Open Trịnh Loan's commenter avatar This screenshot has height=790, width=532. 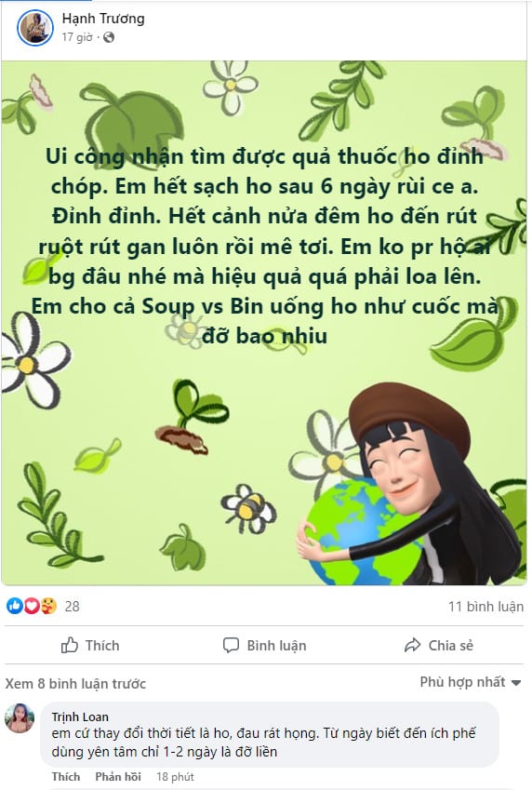coord(20,718)
